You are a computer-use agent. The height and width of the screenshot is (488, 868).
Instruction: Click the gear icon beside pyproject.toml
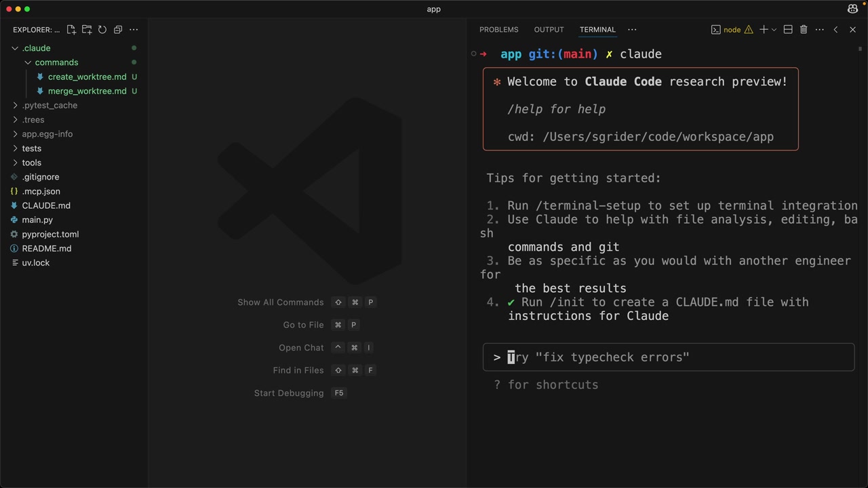[x=14, y=234]
